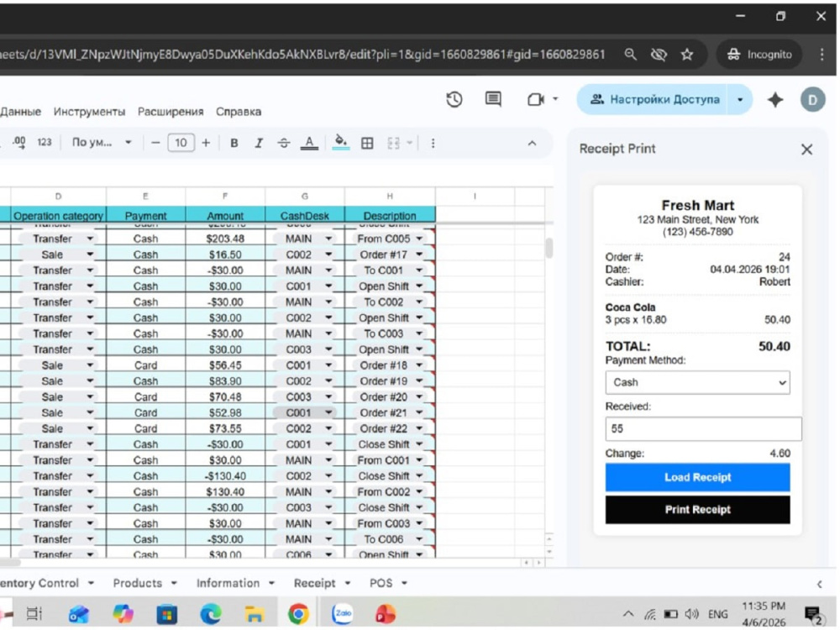
Task: Open the CashDesk dropdown in Order #21 row
Action: click(328, 412)
